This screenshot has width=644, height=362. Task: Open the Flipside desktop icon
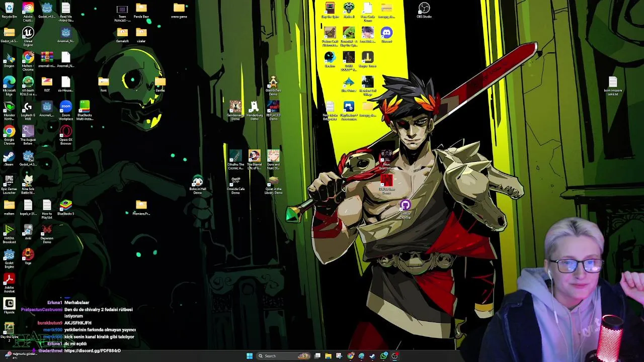[x=9, y=306]
